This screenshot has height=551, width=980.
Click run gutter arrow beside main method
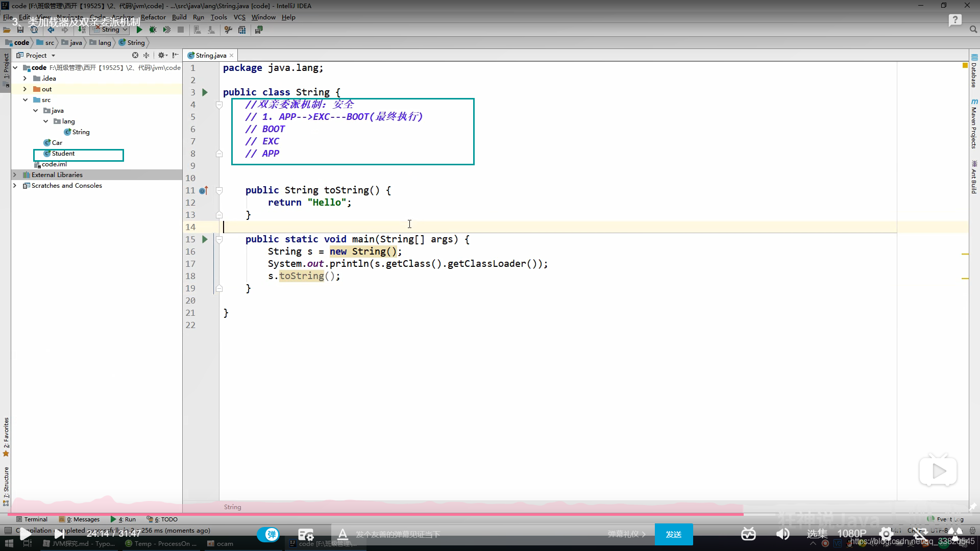point(205,239)
